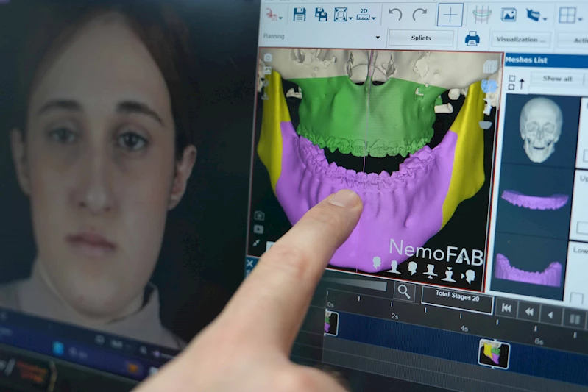Click the third head profile view icon
The height and width of the screenshot is (392, 588).
(x=412, y=268)
